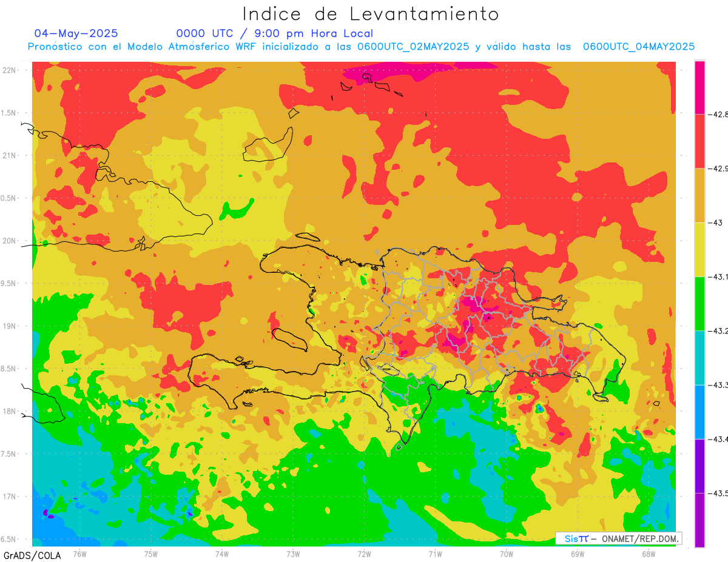Click the '-42.9' color scale value
The width and height of the screenshot is (728, 562).
(717, 169)
